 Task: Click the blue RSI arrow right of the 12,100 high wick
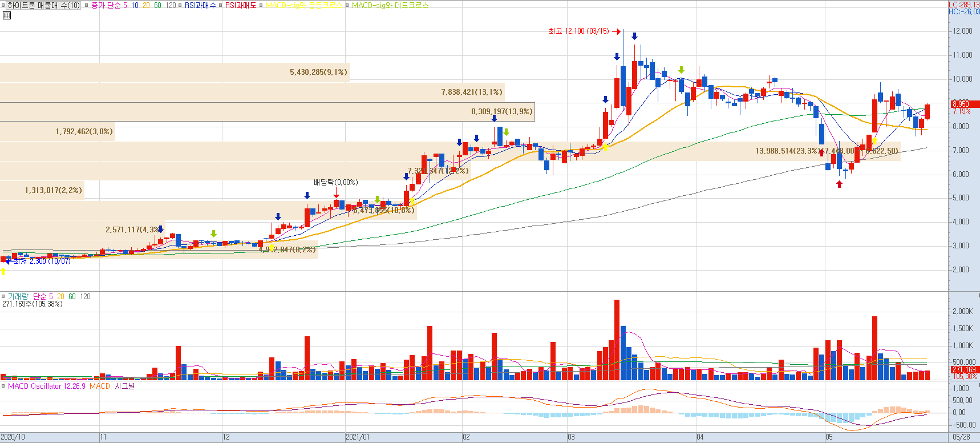634,37
